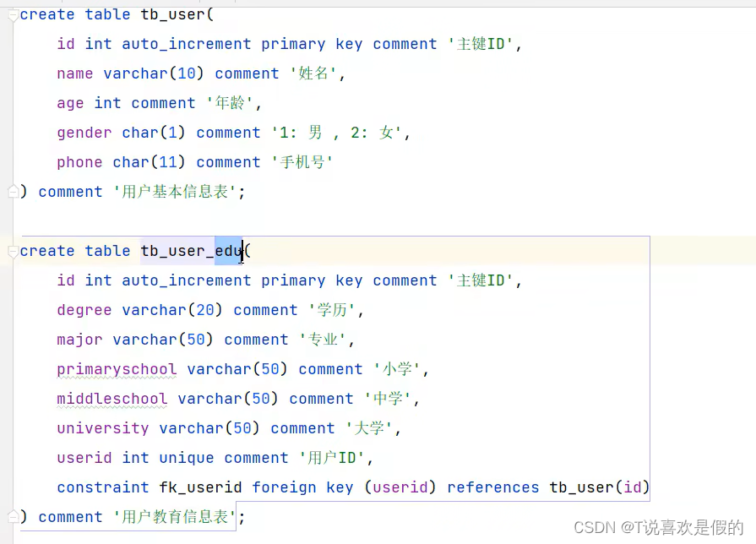The image size is (756, 544).
Task: Collapse the create table tb_user( fold marker
Action: pos(13,15)
